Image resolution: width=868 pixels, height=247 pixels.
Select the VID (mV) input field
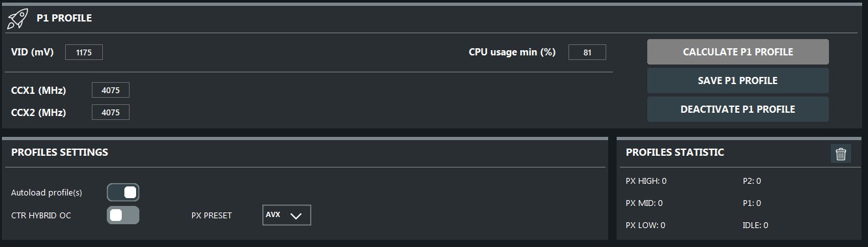(x=84, y=52)
